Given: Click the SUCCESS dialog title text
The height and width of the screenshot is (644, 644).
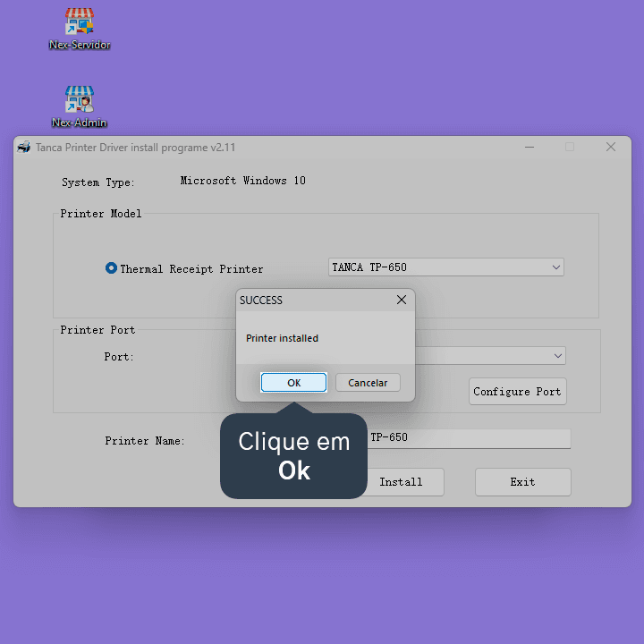Looking at the screenshot, I should pos(261,301).
